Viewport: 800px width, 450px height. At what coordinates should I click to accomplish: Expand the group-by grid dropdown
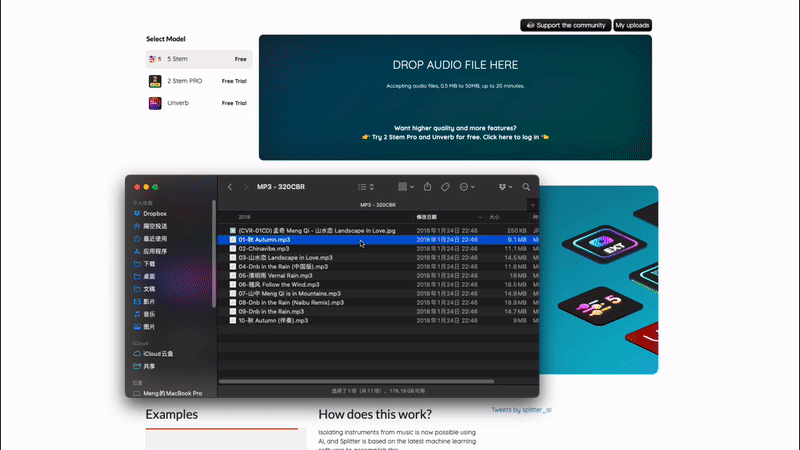click(404, 187)
